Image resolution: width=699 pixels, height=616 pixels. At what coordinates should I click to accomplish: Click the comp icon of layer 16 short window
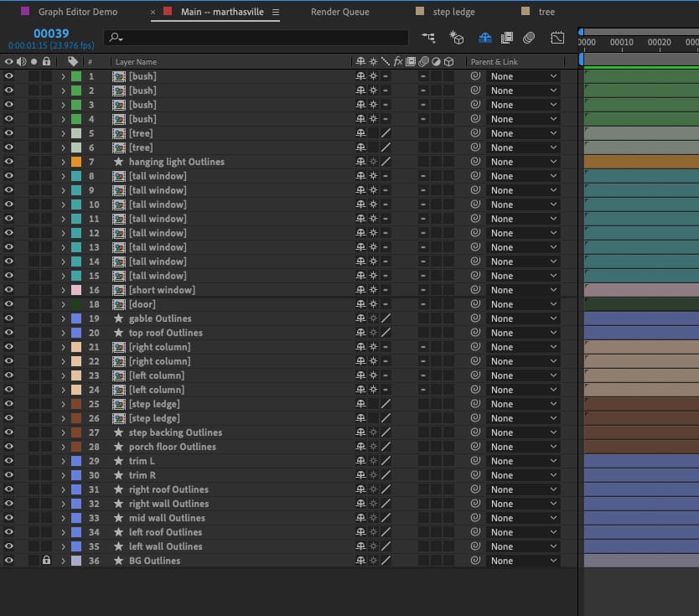pyautogui.click(x=118, y=290)
